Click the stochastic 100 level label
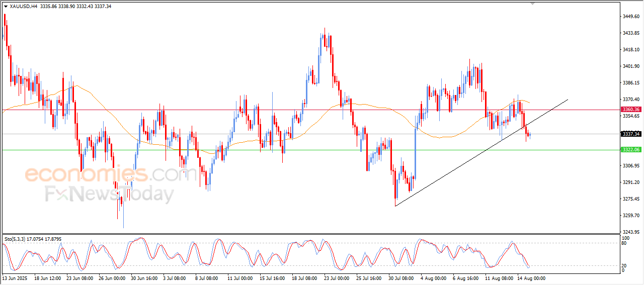 tap(626, 238)
